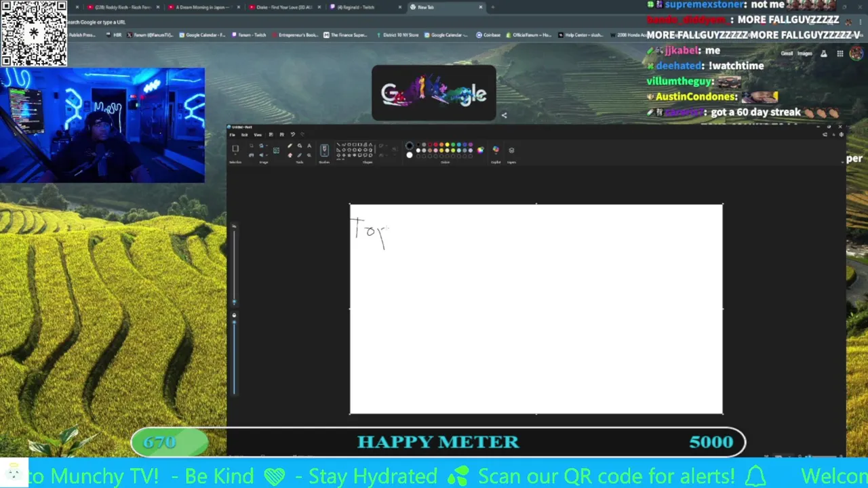Viewport: 868px width, 488px height.
Task: Select the Magnifier zoom tool in Paint
Action: [309, 155]
